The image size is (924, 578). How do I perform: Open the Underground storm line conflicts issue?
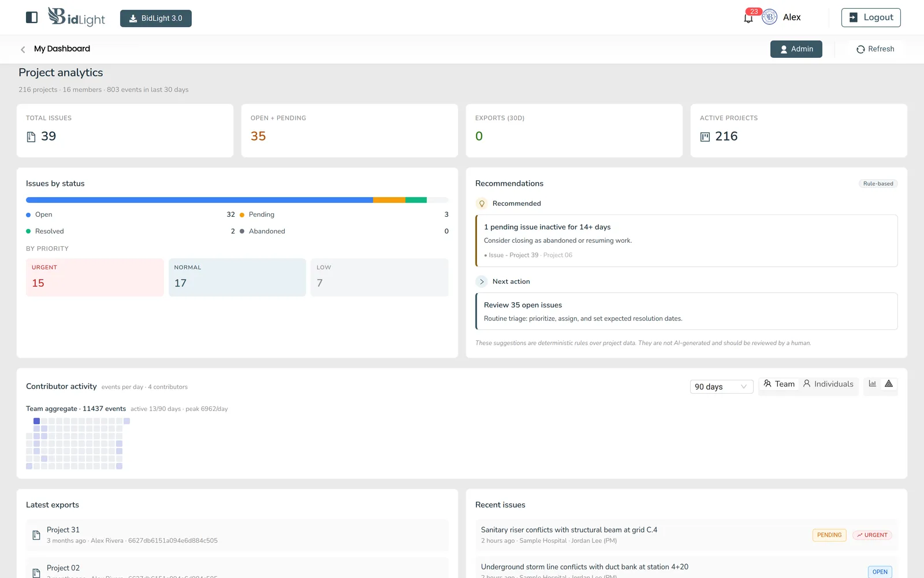tap(686, 568)
